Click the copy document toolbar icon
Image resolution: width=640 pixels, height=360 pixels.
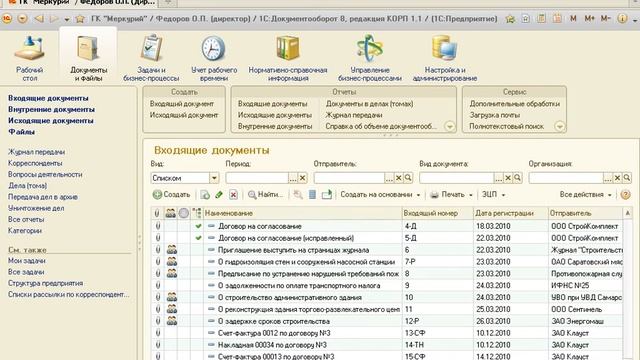(205, 195)
